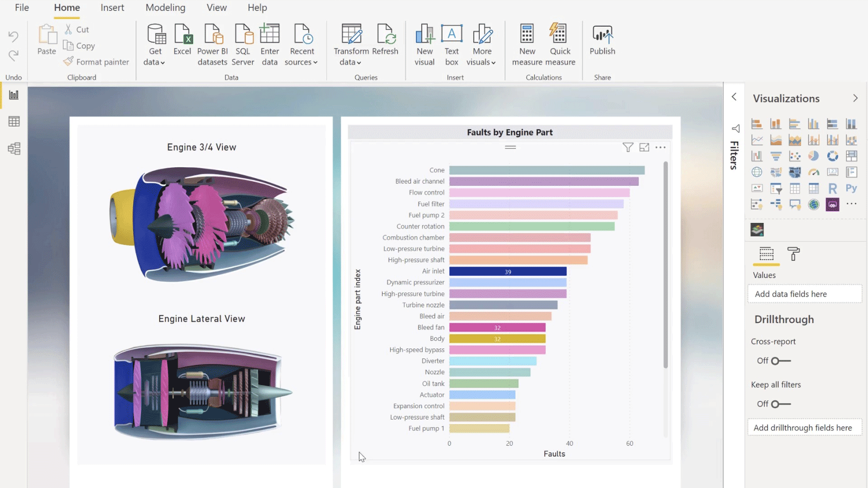The height and width of the screenshot is (488, 868).
Task: Click the Publish button
Action: click(602, 40)
